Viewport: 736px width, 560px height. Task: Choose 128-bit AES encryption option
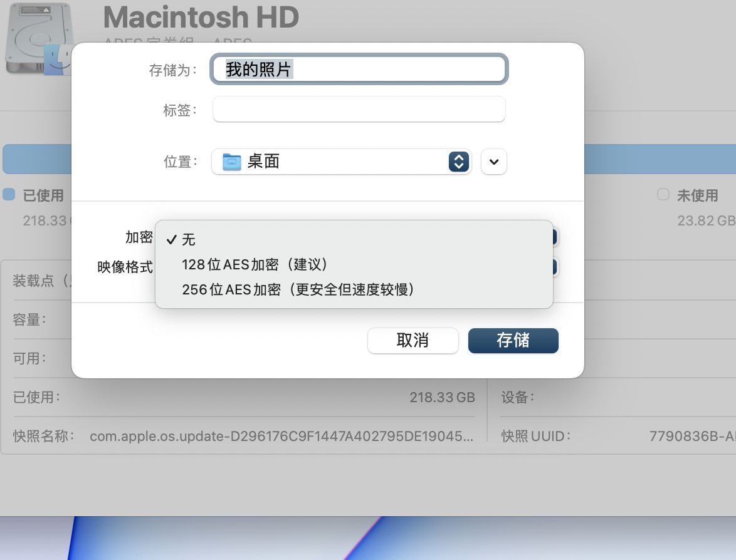coord(354,264)
